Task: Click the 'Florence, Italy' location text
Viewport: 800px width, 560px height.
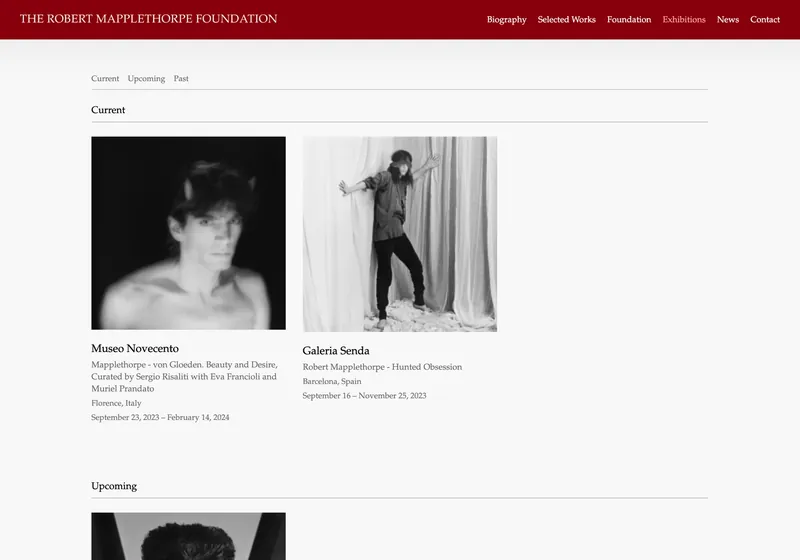Action: [116, 403]
